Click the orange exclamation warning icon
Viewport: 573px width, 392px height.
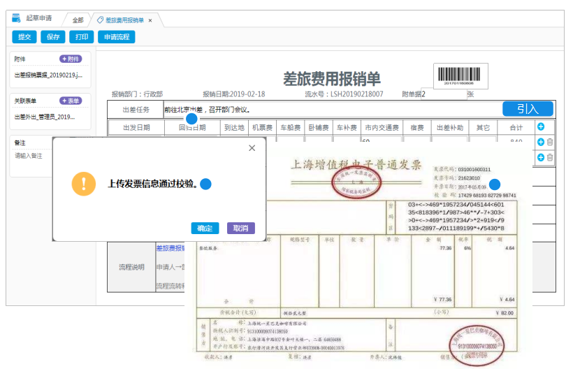[84, 184]
